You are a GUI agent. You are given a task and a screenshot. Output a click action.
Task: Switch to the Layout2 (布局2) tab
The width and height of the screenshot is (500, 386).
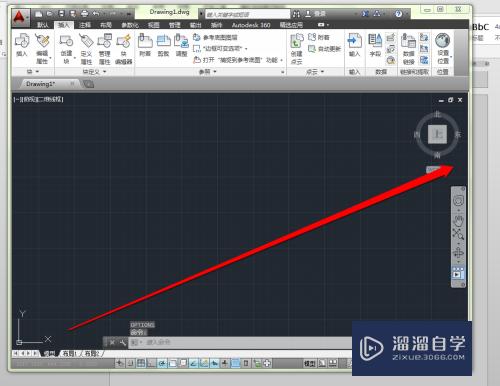tap(91, 354)
